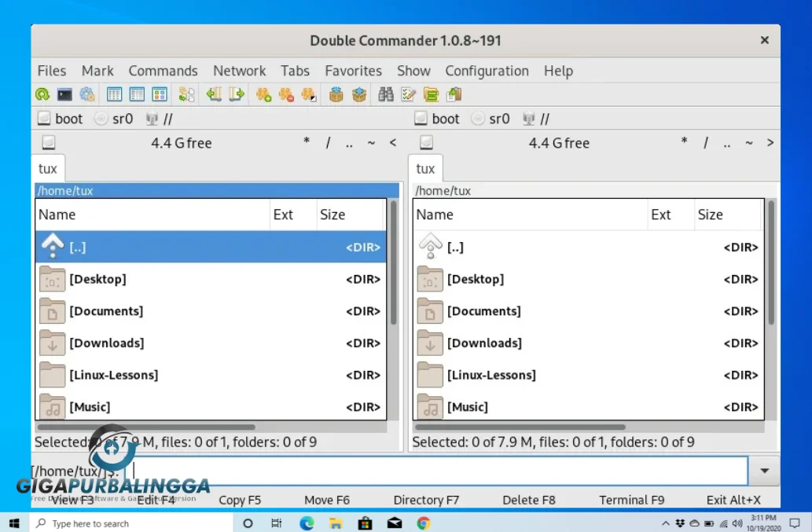Sort left panel by Name column
The height and width of the screenshot is (532, 812).
click(152, 215)
